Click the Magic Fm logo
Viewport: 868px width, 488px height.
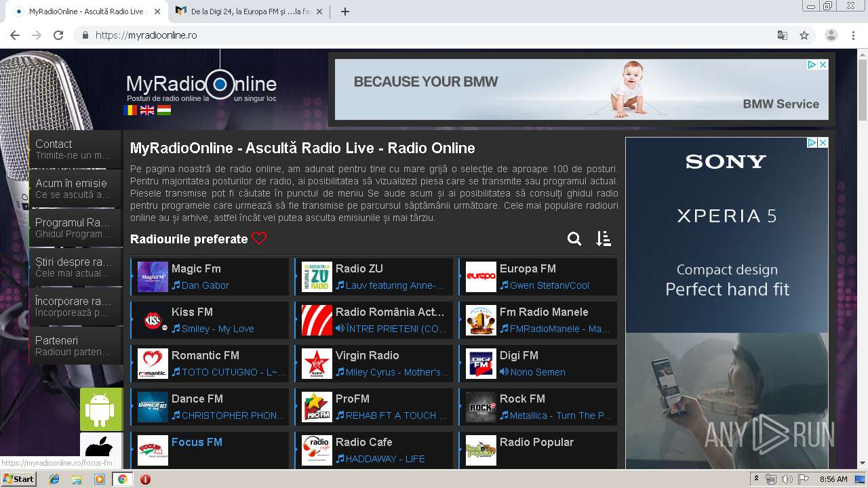click(x=153, y=277)
